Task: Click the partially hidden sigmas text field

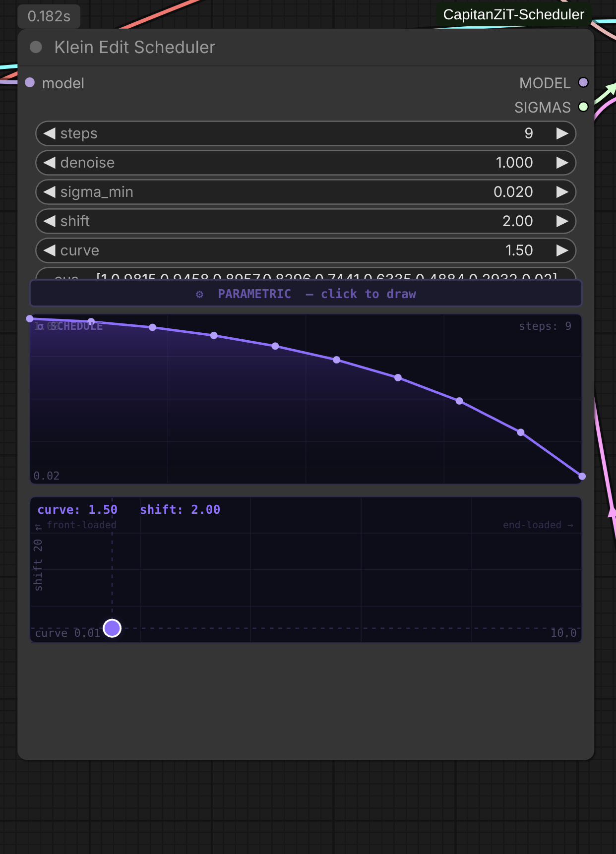Action: tap(306, 274)
